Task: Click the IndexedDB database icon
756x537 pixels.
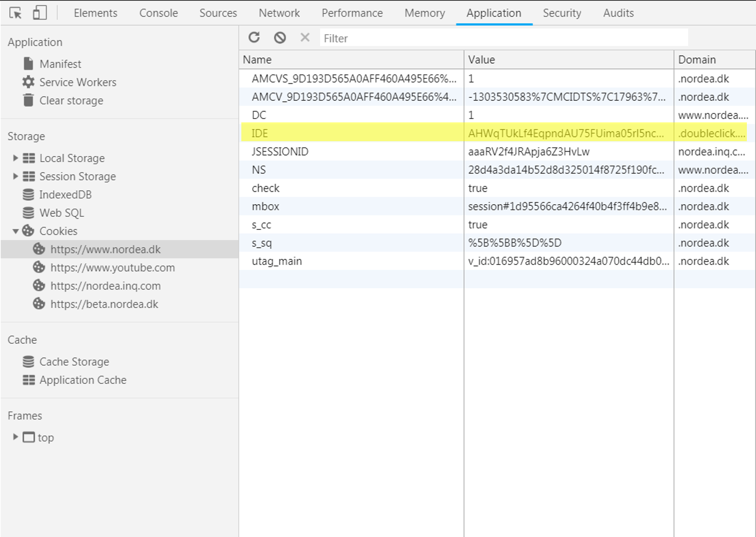Action: [28, 194]
